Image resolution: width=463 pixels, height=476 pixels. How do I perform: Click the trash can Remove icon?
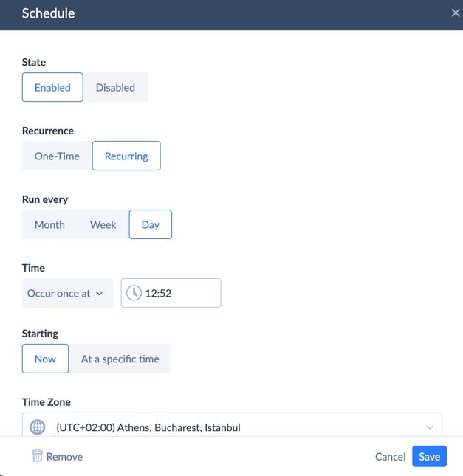[37, 456]
